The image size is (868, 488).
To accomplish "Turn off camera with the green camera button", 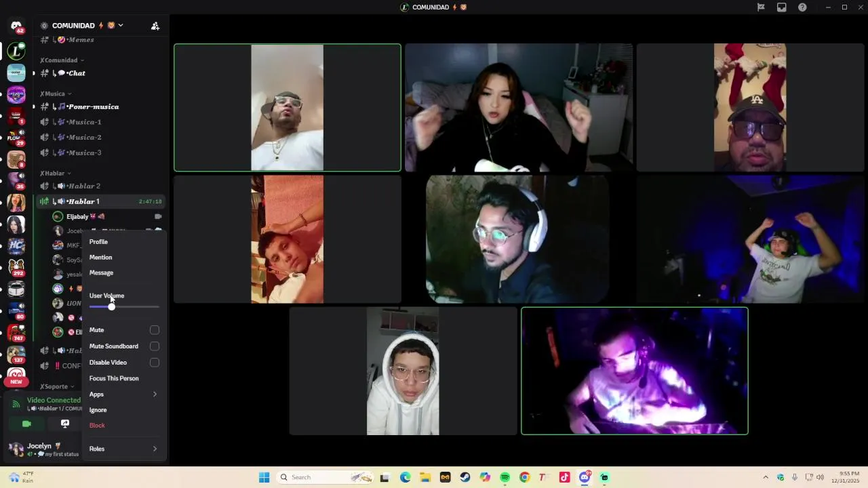I will [26, 424].
